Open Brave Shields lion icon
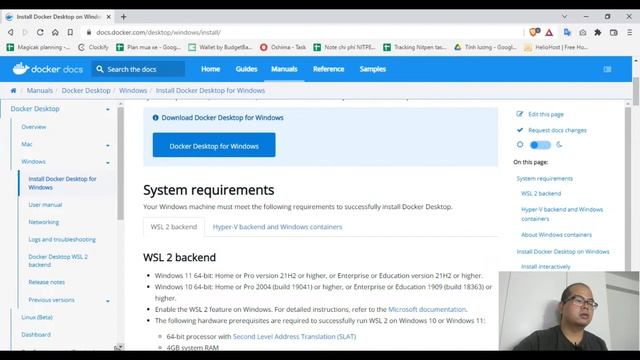The width and height of the screenshot is (640, 360). [x=534, y=32]
